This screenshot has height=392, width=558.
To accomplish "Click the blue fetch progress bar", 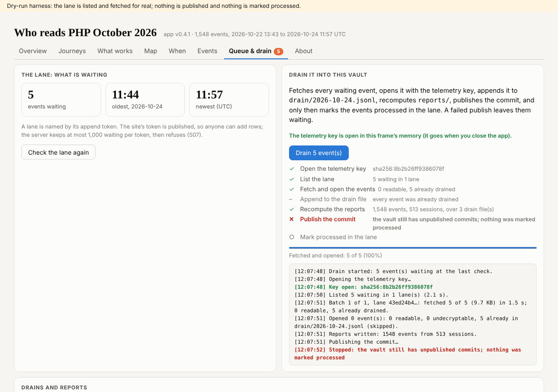I will pos(413,248).
